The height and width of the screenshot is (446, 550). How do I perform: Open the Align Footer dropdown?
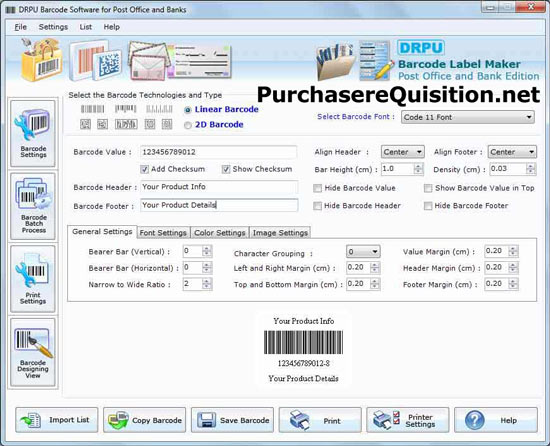pos(512,152)
